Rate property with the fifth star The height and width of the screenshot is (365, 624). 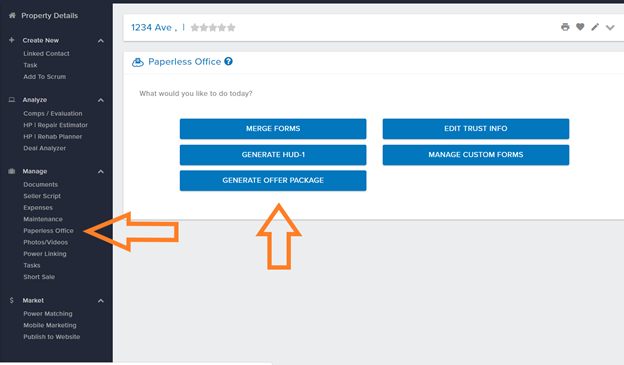pyautogui.click(x=231, y=27)
